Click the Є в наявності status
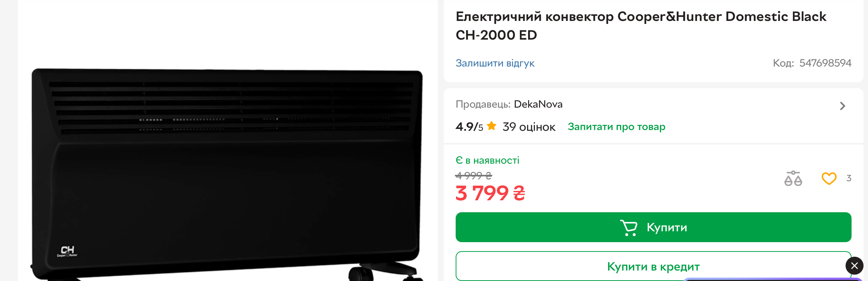The height and width of the screenshot is (281, 868). point(487,160)
